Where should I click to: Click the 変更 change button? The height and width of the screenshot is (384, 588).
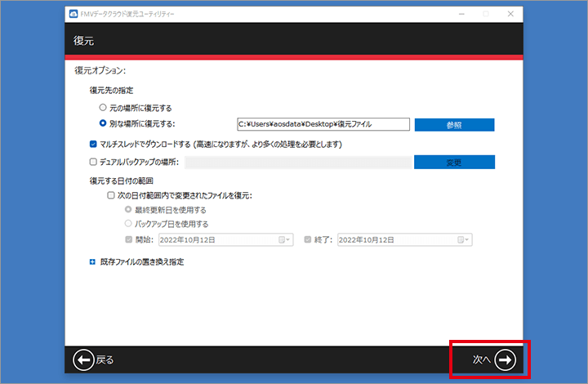point(454,162)
